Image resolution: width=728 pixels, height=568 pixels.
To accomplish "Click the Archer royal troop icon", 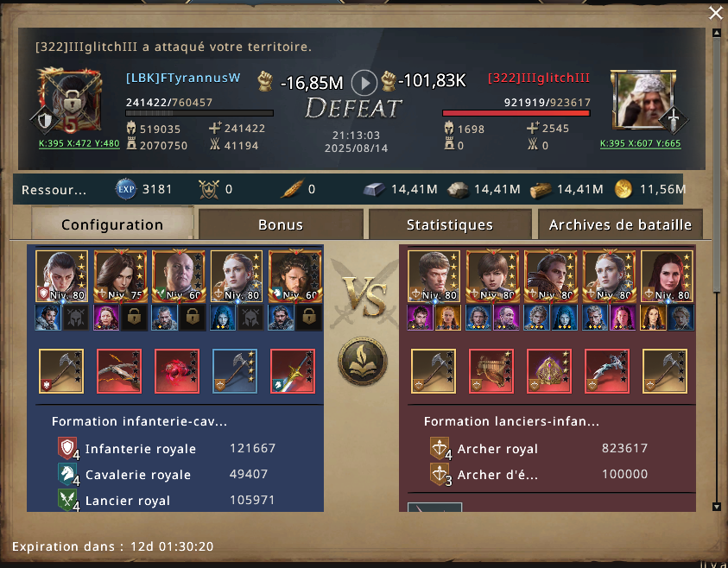I will 440,448.
